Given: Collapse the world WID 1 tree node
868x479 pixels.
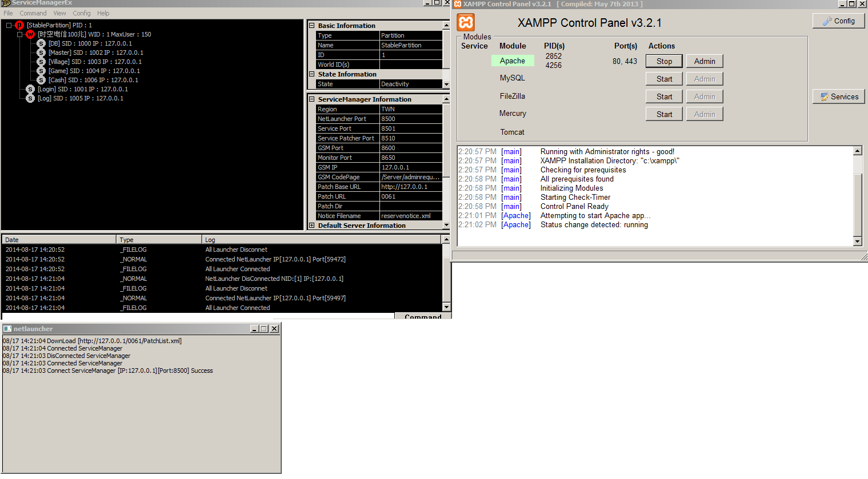Looking at the screenshot, I should pos(20,34).
